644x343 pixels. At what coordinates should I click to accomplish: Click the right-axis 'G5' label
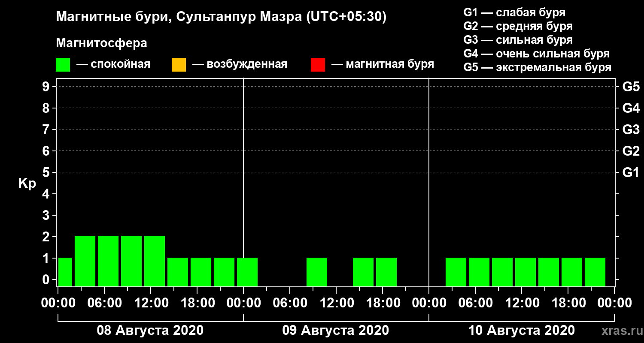coord(631,87)
